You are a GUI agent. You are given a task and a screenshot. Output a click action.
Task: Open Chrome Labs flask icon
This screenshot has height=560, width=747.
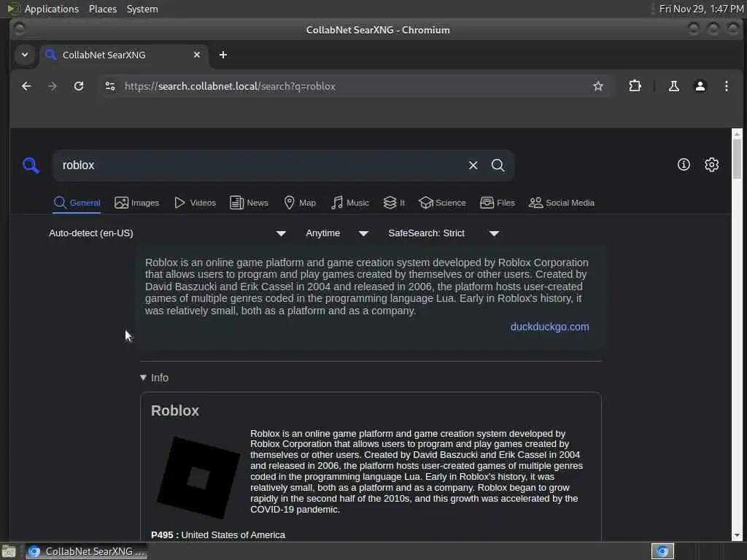click(x=673, y=86)
